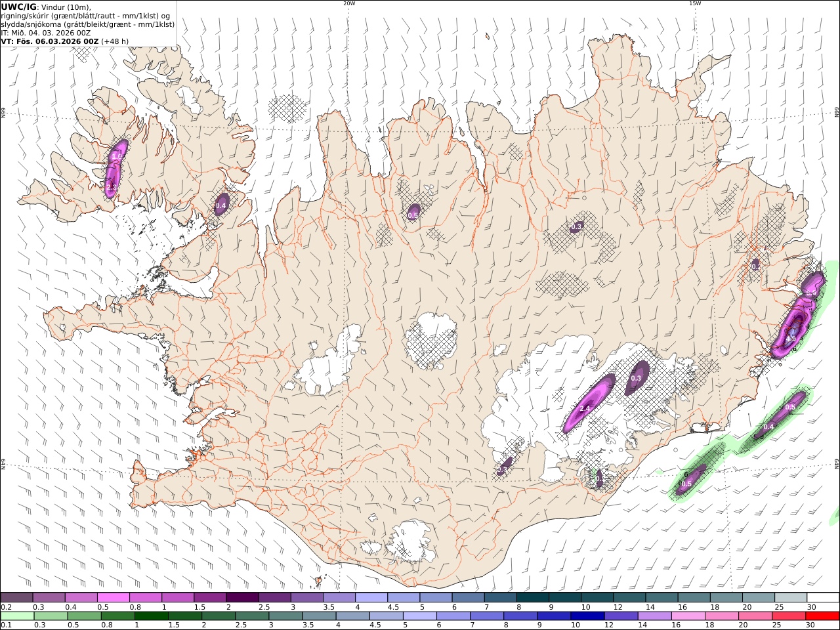Select the darkest purple 2–2.5 snow legend swatch
The height and width of the screenshot is (630, 840).
tap(242, 597)
